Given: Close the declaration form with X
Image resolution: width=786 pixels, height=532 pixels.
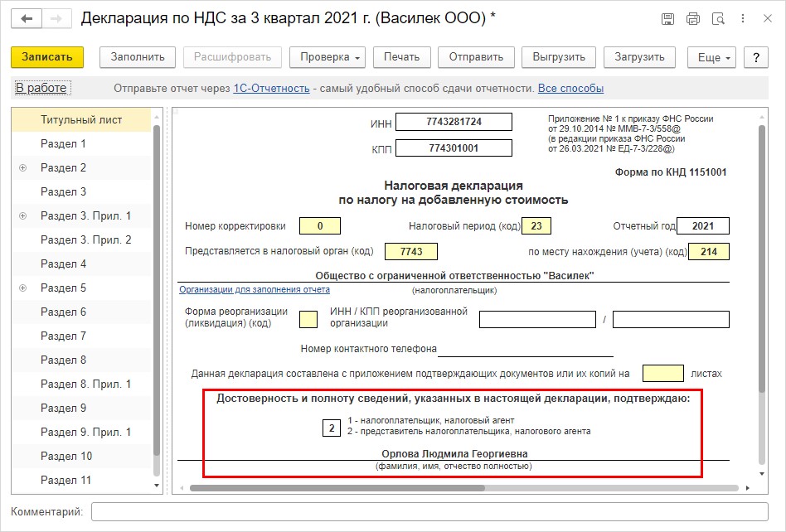Looking at the screenshot, I should pyautogui.click(x=768, y=19).
